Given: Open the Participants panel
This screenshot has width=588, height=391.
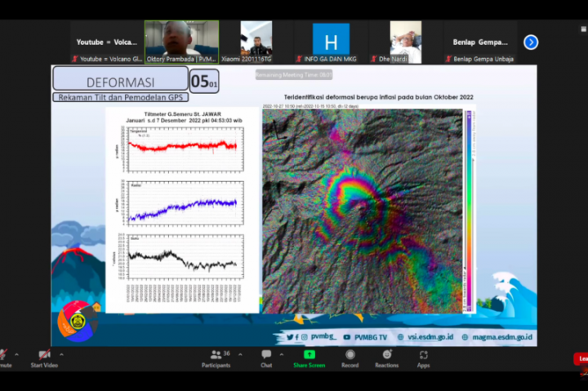Looking at the screenshot, I should pos(216,358).
